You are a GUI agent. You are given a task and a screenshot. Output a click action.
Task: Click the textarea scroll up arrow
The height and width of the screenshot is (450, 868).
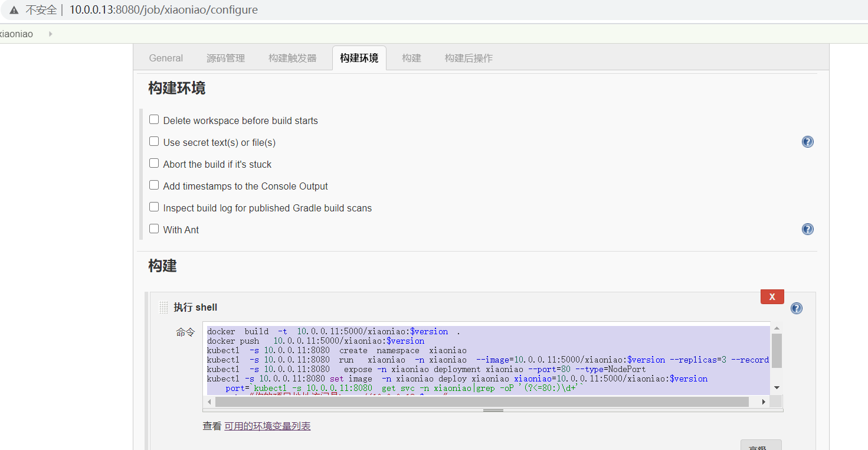[x=777, y=328]
